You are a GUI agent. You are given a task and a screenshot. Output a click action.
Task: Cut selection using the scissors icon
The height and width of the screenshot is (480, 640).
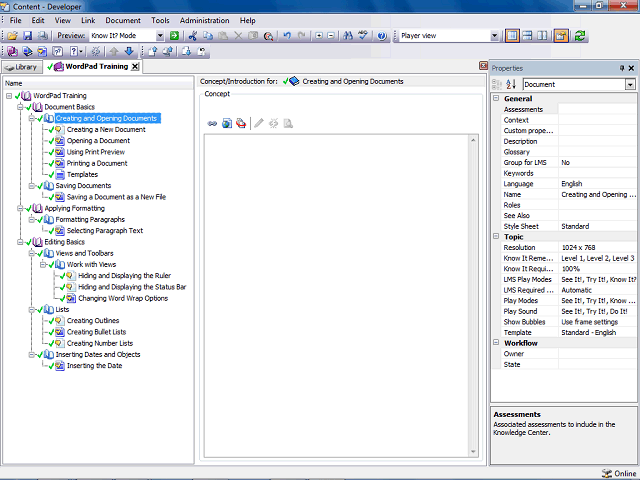coord(193,36)
